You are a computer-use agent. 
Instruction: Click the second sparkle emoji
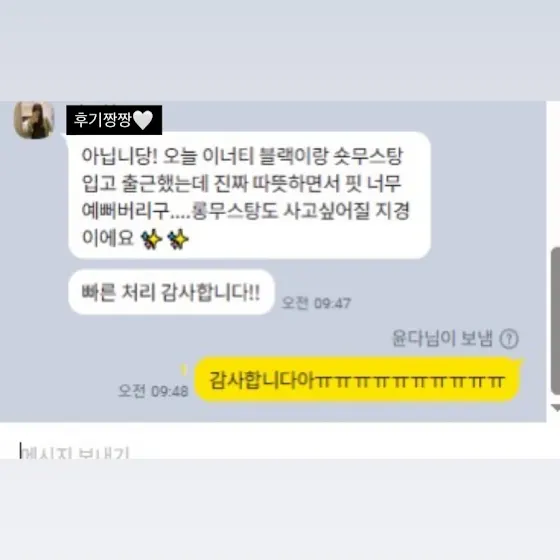point(178,239)
